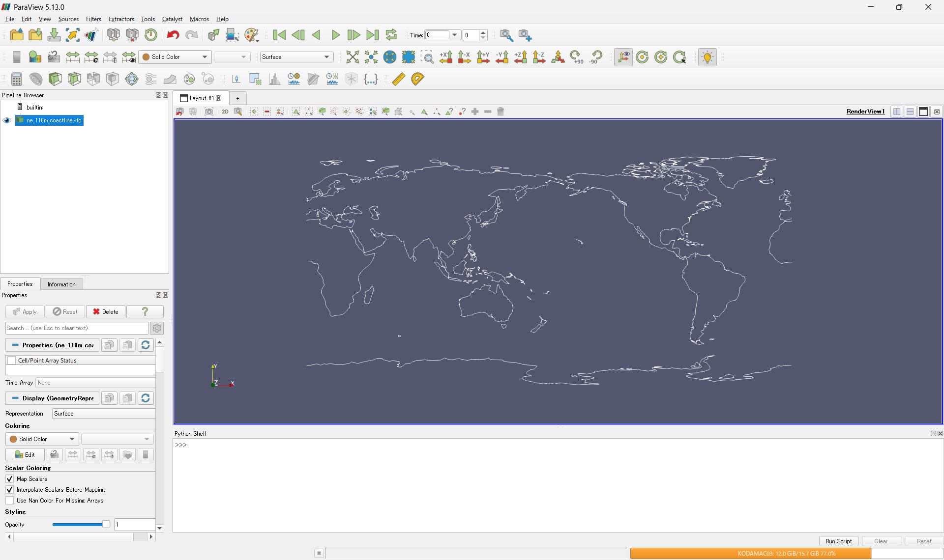Click the Ruler measurement tool icon
The height and width of the screenshot is (560, 944).
398,79
